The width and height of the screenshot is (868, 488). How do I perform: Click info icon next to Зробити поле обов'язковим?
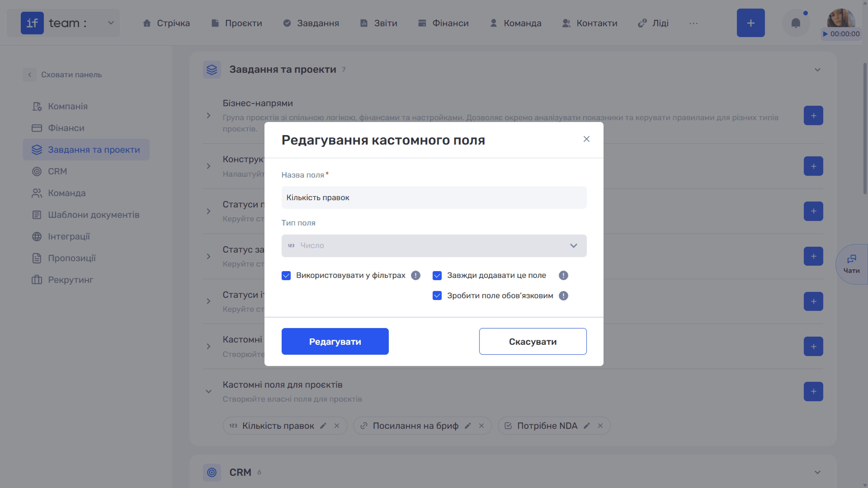point(563,295)
